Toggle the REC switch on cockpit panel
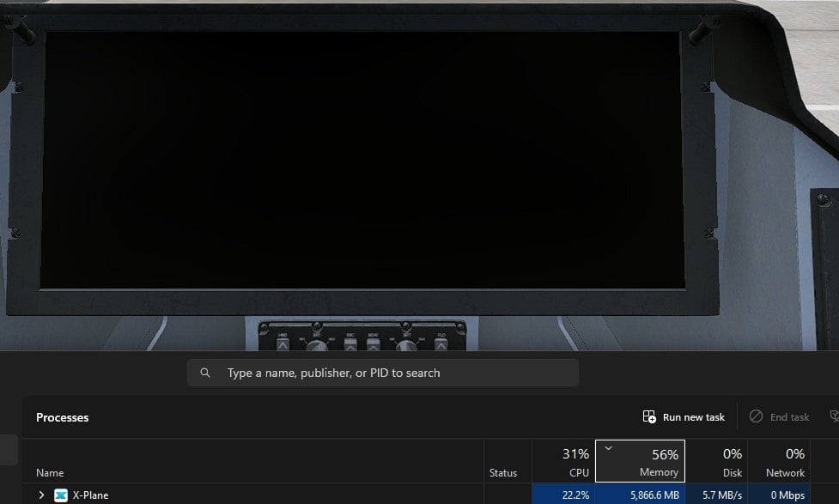 click(x=350, y=343)
